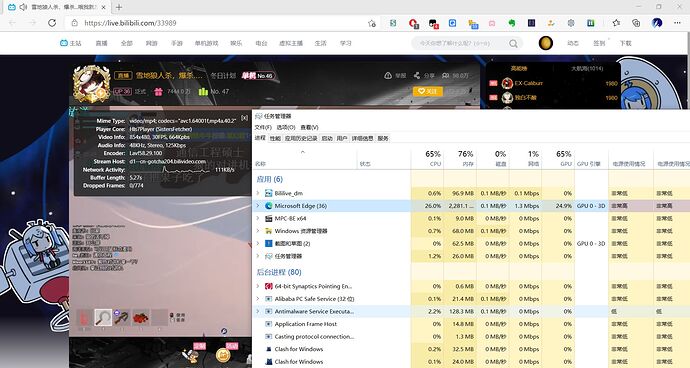Sort processes by the CPU column header

pyautogui.click(x=427, y=158)
